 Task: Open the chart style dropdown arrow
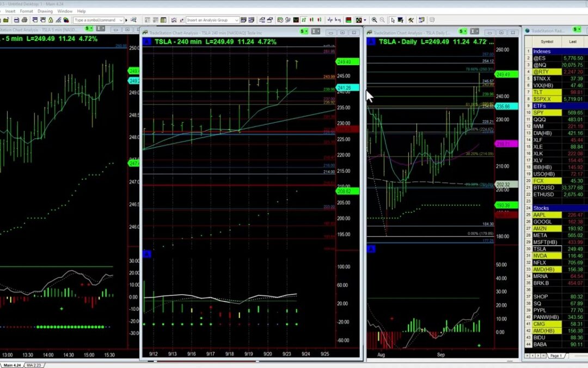point(364,20)
